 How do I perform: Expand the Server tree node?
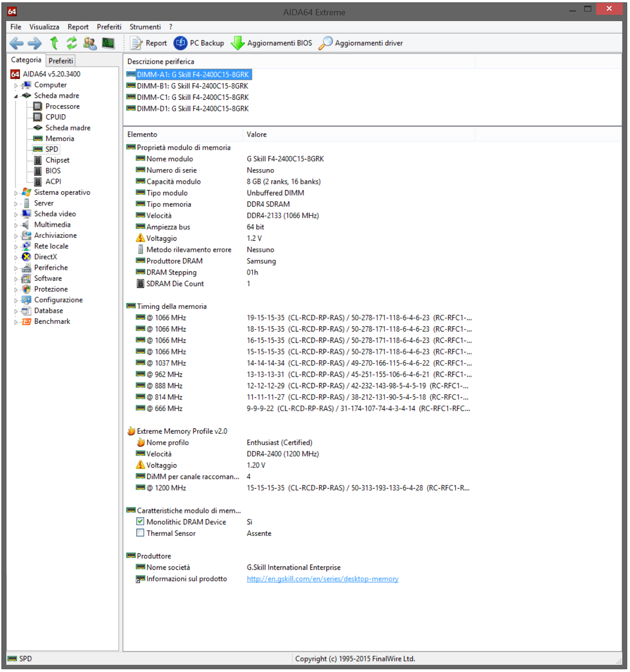coord(16,204)
